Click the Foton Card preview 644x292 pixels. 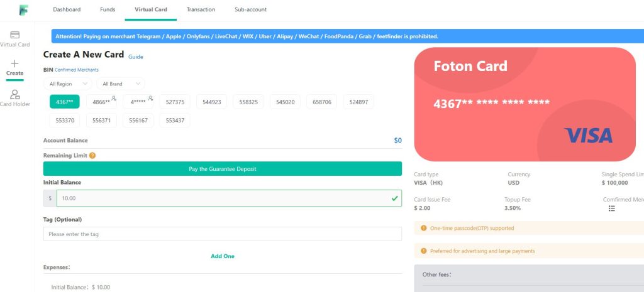[525, 104]
